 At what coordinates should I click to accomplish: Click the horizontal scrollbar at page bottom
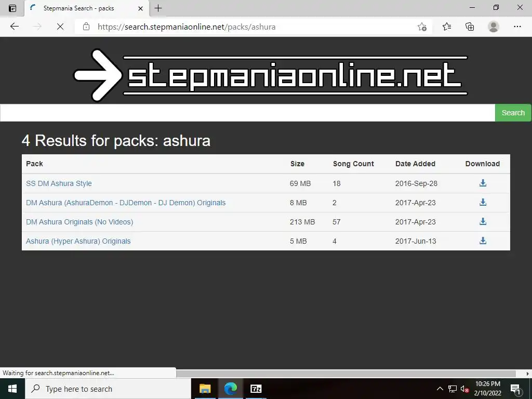tap(345, 374)
